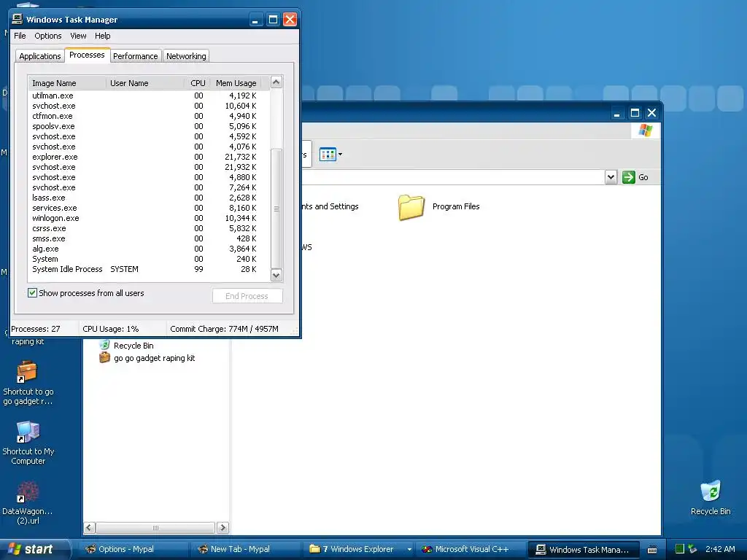Open the File menu in Task Manager
This screenshot has height=560, width=747.
(20, 36)
